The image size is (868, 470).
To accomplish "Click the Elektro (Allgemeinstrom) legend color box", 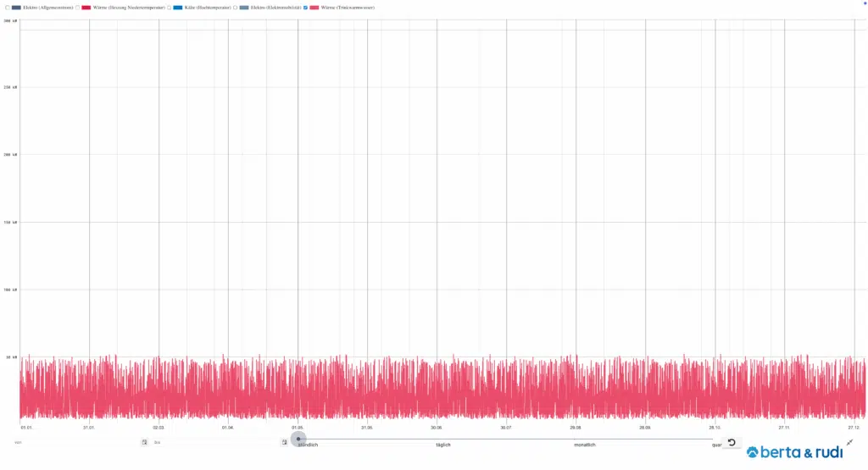I will pos(17,7).
